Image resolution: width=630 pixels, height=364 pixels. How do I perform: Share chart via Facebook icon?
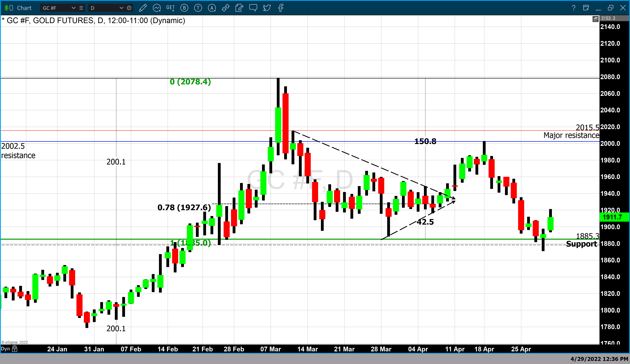(281, 8)
